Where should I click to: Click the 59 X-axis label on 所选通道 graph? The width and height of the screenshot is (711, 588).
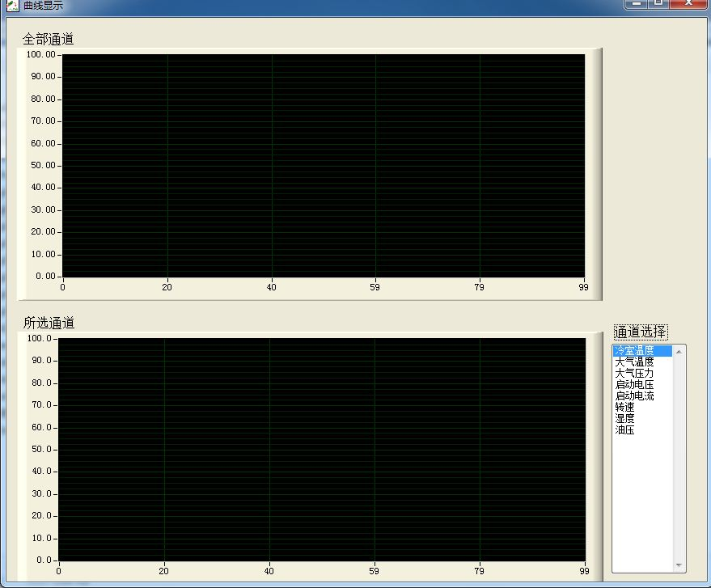[374, 571]
